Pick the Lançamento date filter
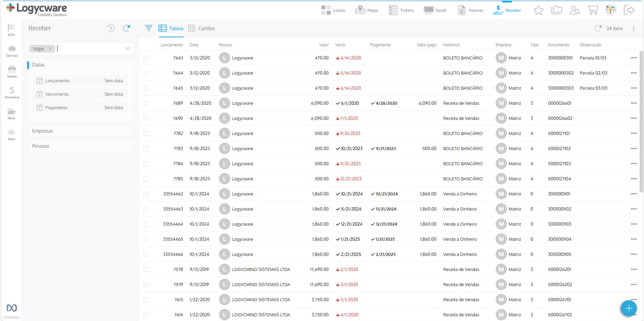This screenshot has height=321, width=644. (66, 81)
